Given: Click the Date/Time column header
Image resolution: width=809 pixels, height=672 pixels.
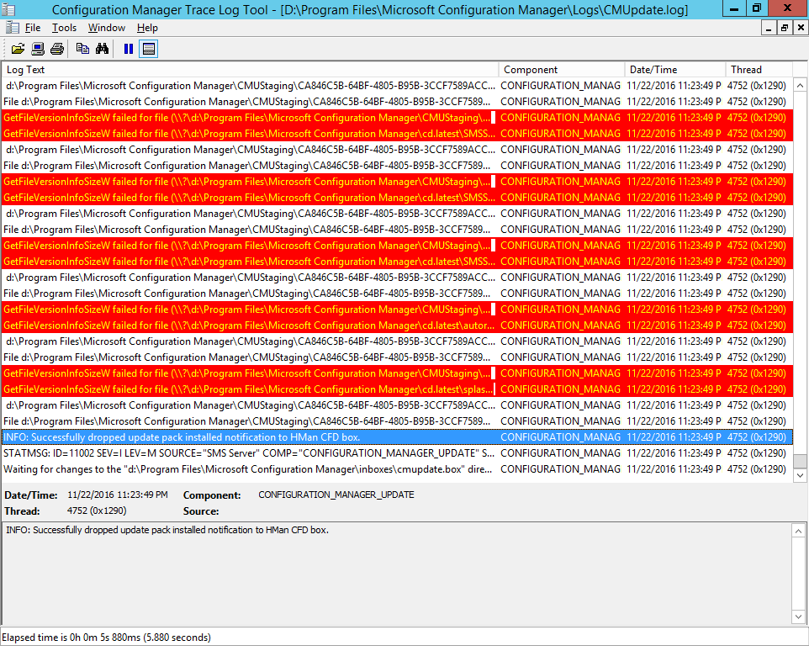Looking at the screenshot, I should point(675,70).
